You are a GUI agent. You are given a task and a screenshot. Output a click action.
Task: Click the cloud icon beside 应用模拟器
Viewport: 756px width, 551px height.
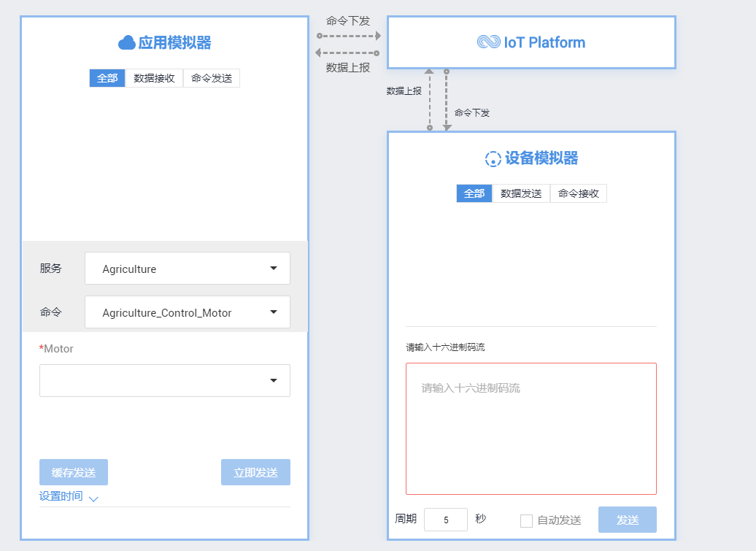click(x=127, y=42)
